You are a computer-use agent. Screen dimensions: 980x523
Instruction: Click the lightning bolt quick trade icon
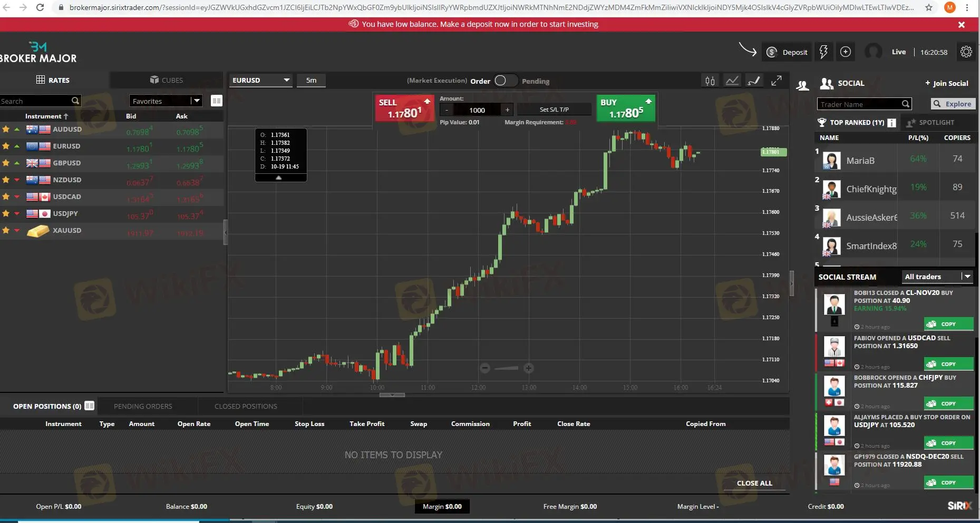823,52
